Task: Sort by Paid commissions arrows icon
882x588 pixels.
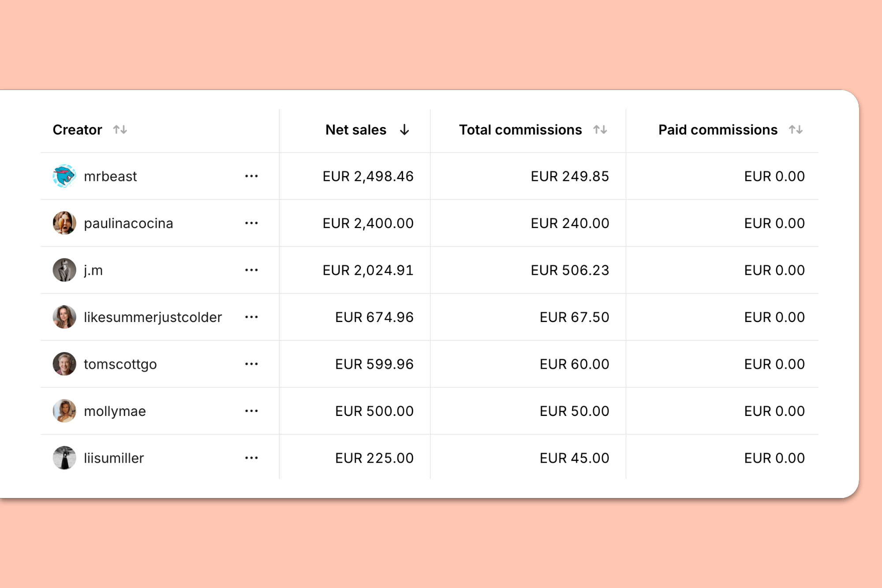Action: 796,130
